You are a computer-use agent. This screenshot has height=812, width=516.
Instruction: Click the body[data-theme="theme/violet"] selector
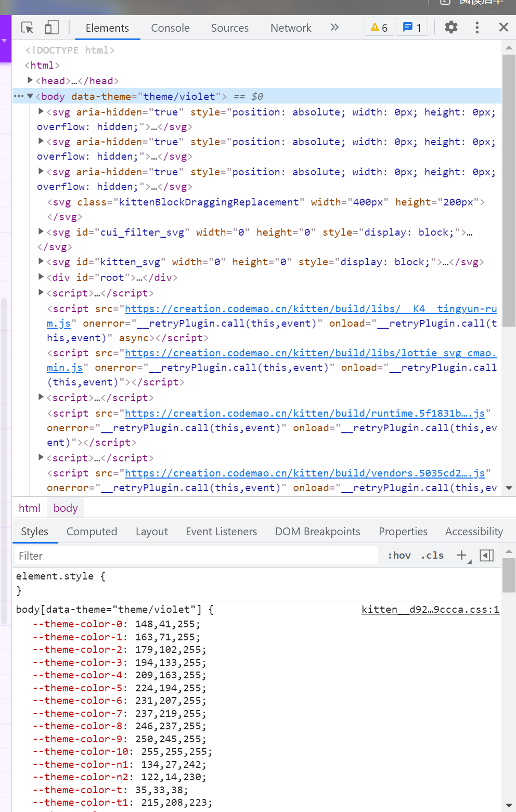(x=109, y=610)
